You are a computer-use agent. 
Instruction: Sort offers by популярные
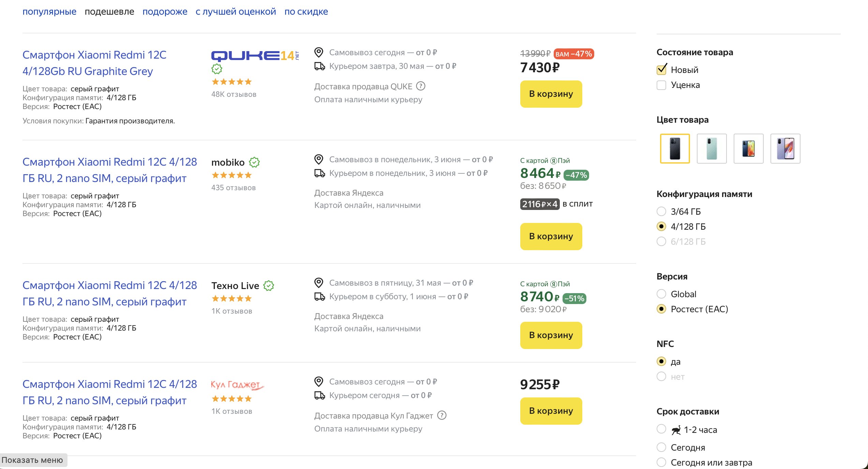click(49, 11)
